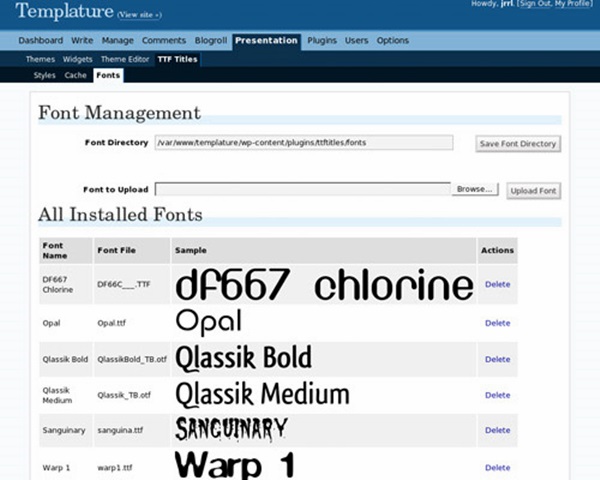Delete the Warp 1 font
The image size is (600, 480).
coord(497,468)
